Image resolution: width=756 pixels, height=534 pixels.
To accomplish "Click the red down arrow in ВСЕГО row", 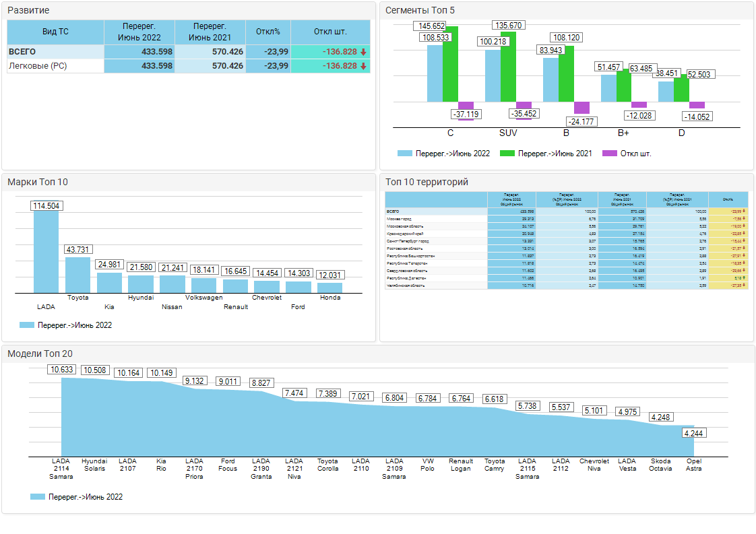I will 364,52.
